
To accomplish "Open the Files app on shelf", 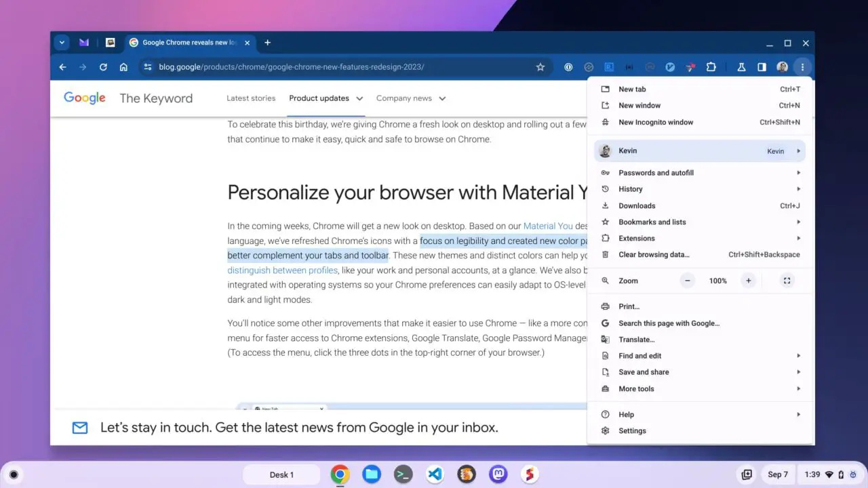I will pyautogui.click(x=372, y=474).
